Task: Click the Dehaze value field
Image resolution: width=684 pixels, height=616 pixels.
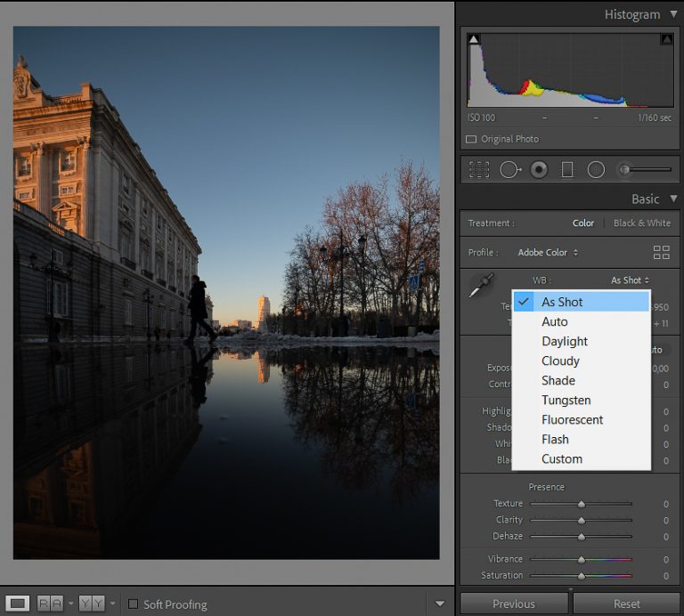Action: pos(665,537)
